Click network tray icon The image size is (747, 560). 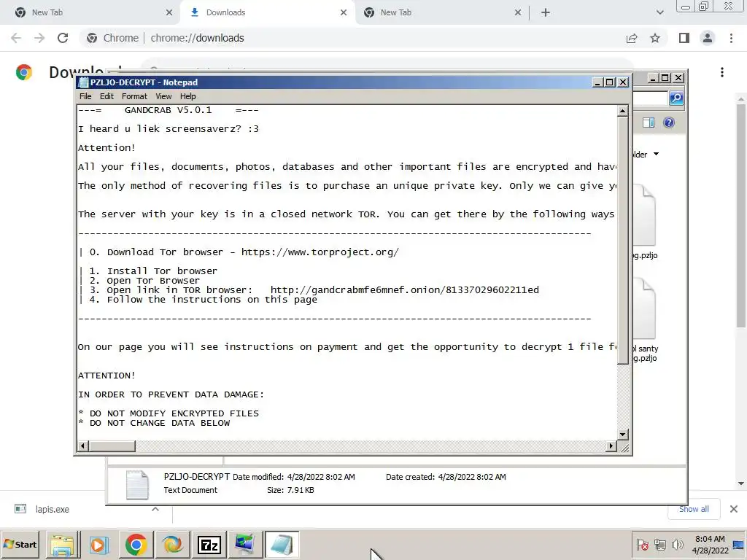pyautogui.click(x=659, y=545)
